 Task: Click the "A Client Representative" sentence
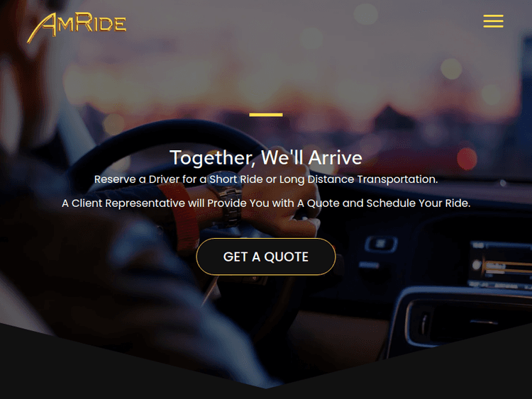click(x=266, y=203)
